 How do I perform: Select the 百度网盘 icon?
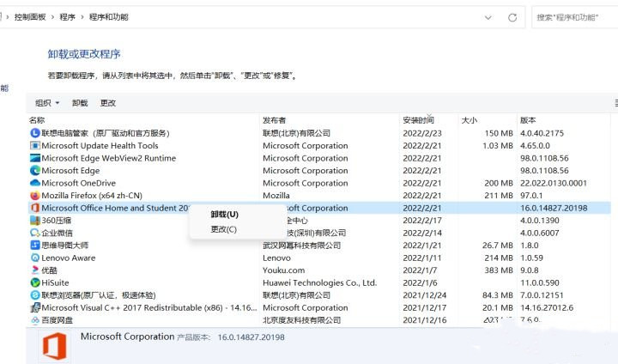pos(34,320)
